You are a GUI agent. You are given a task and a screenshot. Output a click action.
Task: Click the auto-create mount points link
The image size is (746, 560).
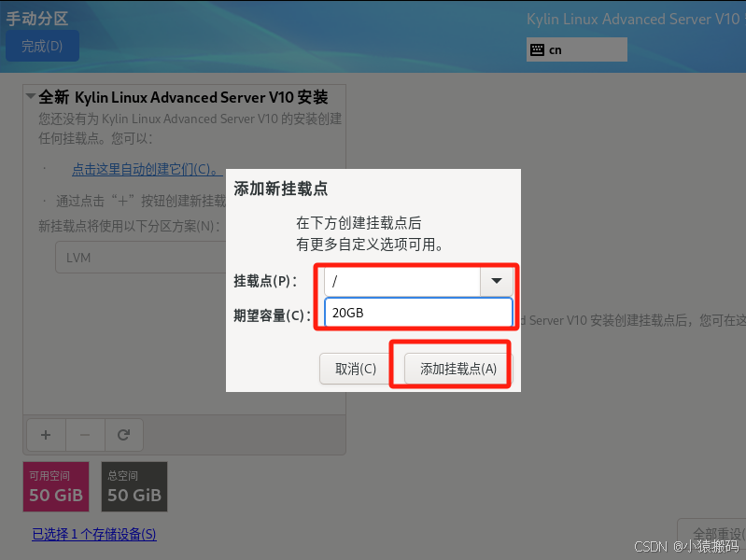click(x=147, y=169)
